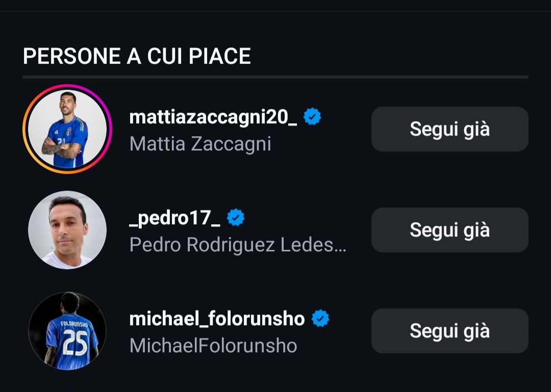The height and width of the screenshot is (392, 551).
Task: Tap the thin separator line at top edge
Action: [x=275, y=11]
